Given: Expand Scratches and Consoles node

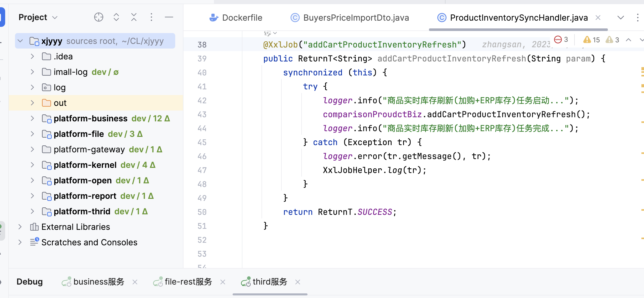Looking at the screenshot, I should (x=20, y=242).
